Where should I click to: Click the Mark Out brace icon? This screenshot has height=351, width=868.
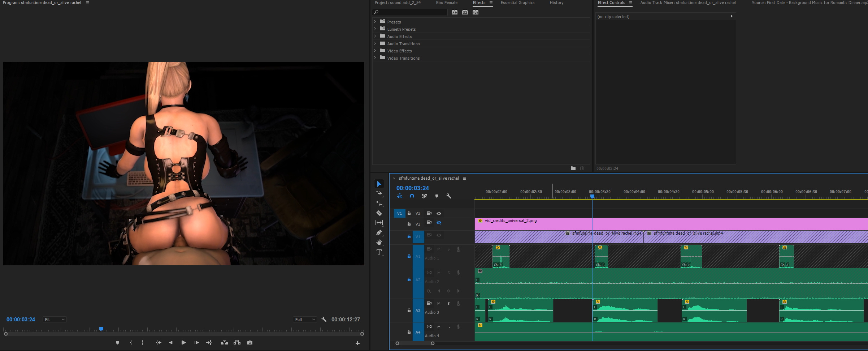pyautogui.click(x=142, y=343)
